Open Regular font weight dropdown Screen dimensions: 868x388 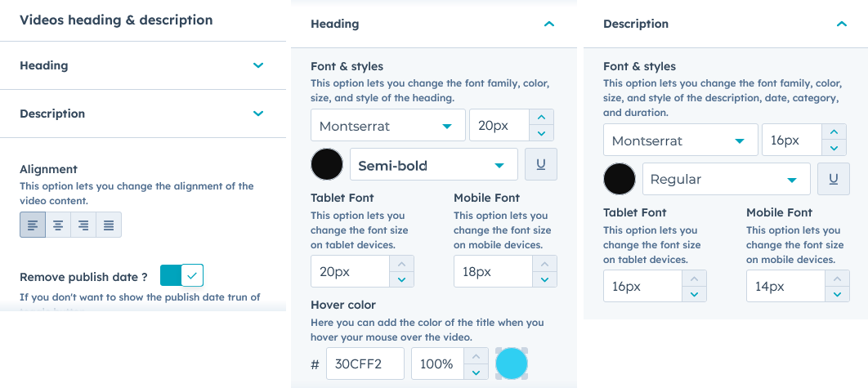(x=726, y=179)
